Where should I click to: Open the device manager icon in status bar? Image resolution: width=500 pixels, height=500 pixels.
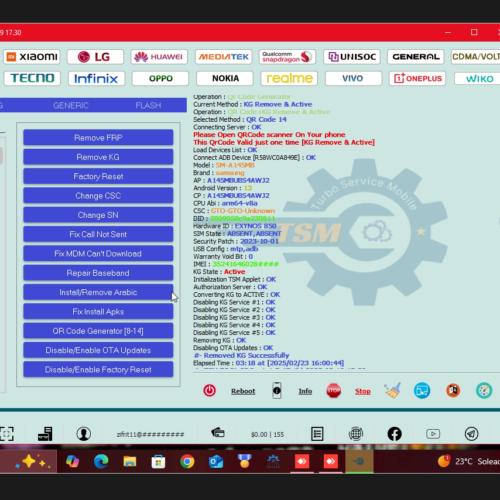(45, 434)
